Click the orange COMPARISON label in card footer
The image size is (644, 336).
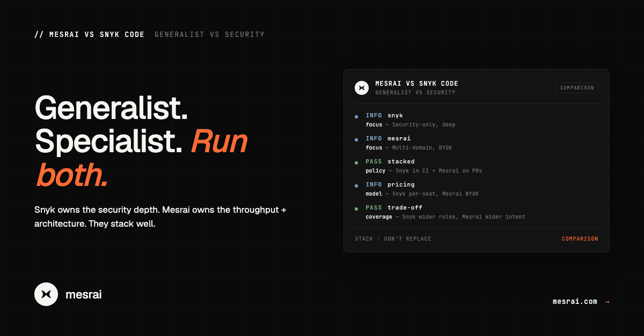tap(580, 239)
